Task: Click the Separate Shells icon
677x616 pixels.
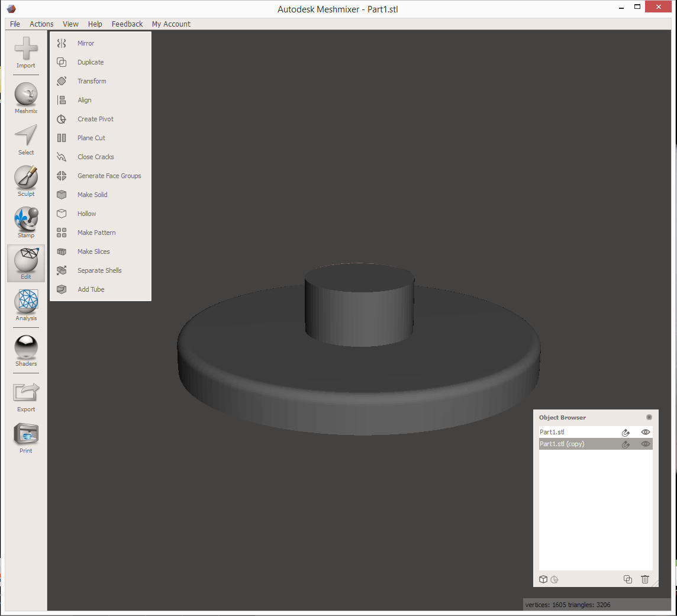Action: pyautogui.click(x=62, y=270)
